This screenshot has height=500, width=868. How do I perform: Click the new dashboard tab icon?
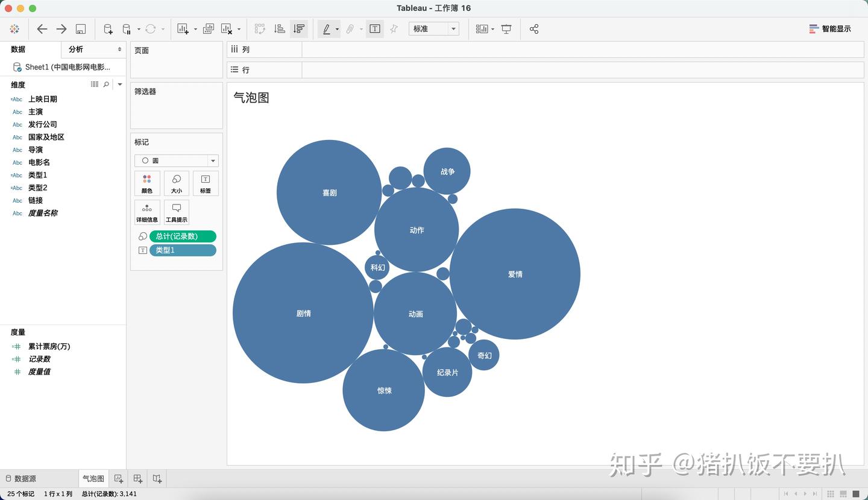[x=138, y=479]
